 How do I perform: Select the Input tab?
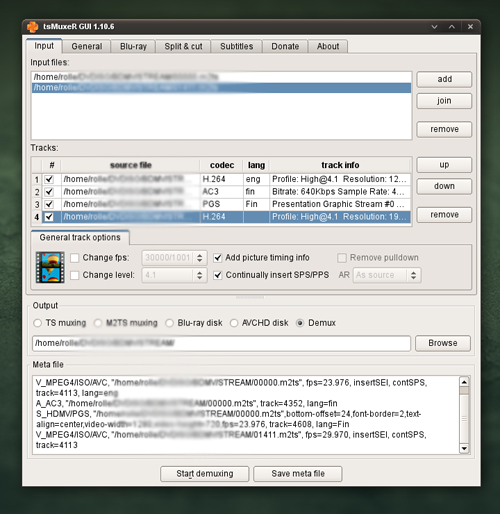44,46
